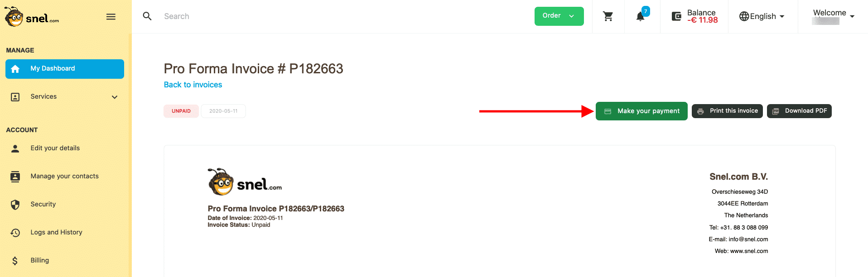Follow the Back to invoices link
This screenshot has height=277, width=868.
coord(193,85)
